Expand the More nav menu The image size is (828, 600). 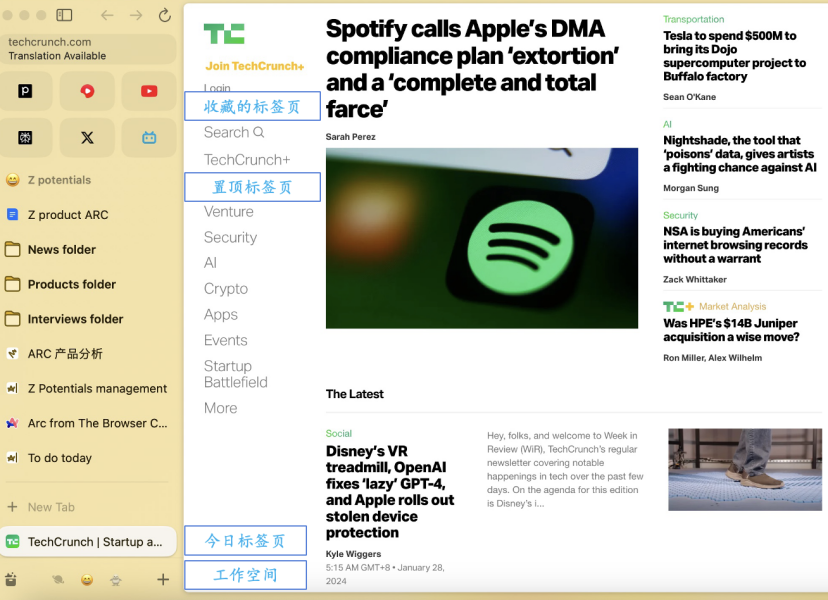click(x=220, y=408)
